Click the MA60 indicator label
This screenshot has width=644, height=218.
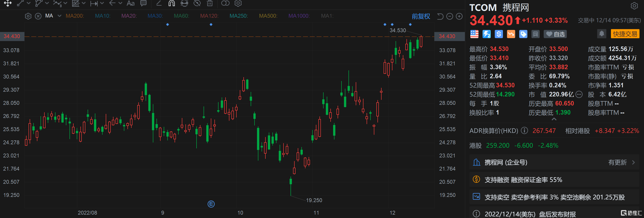(182, 16)
